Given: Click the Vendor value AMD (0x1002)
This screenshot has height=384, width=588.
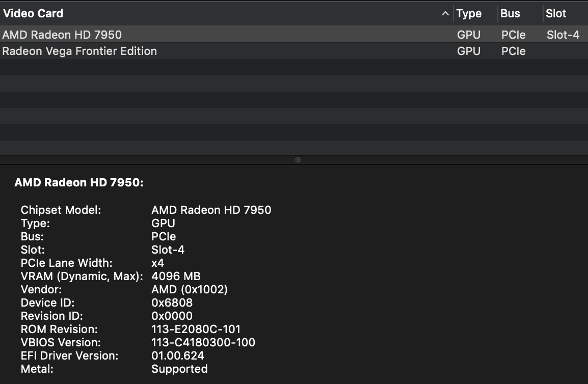Looking at the screenshot, I should (x=190, y=289).
